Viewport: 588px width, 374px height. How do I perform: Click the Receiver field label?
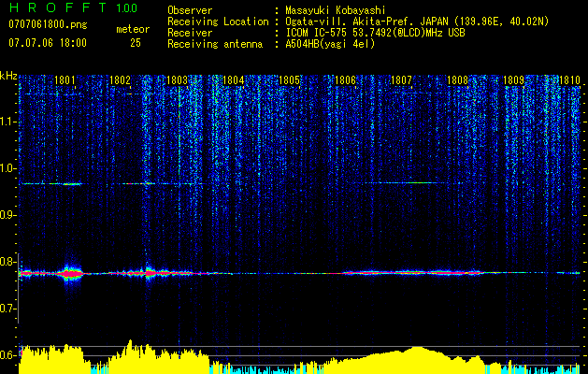(x=190, y=33)
